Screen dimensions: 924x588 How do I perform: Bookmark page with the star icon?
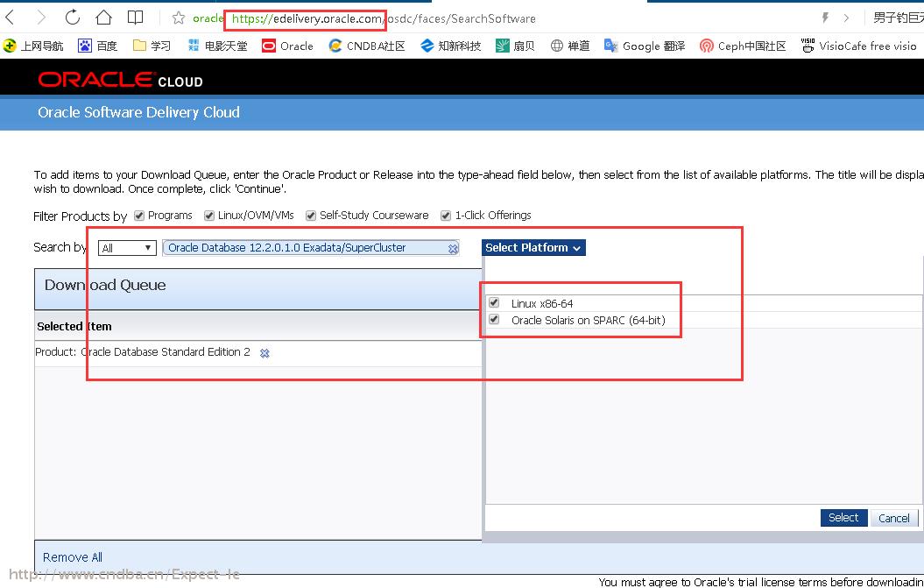[179, 18]
